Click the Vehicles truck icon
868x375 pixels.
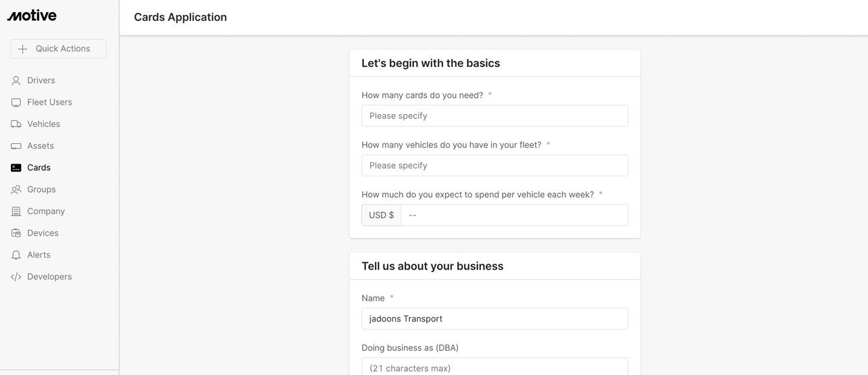click(x=16, y=124)
